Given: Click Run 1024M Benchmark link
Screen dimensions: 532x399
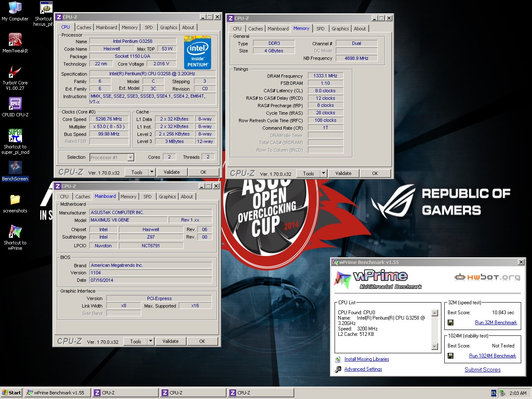Looking at the screenshot, I should click(x=493, y=356).
